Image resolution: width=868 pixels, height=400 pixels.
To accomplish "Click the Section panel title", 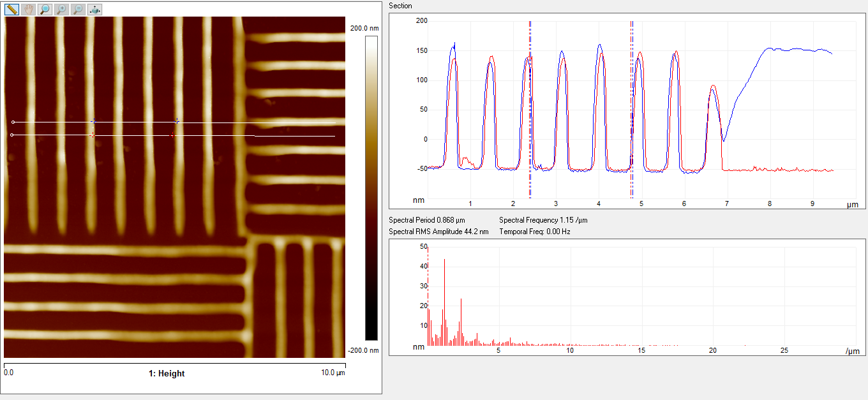I will coord(400,6).
